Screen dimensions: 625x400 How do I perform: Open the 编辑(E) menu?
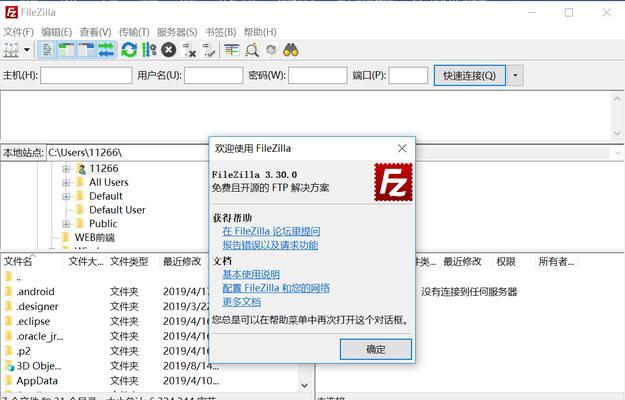[57, 32]
